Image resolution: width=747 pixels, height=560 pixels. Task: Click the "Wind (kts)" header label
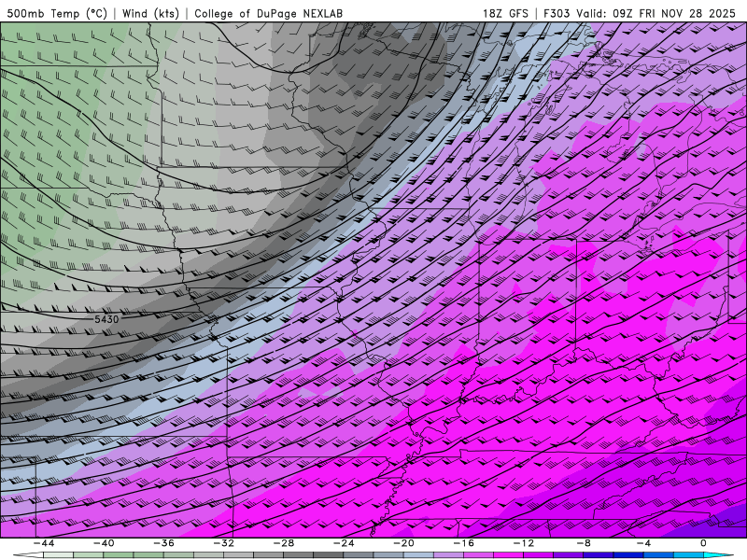(150, 13)
